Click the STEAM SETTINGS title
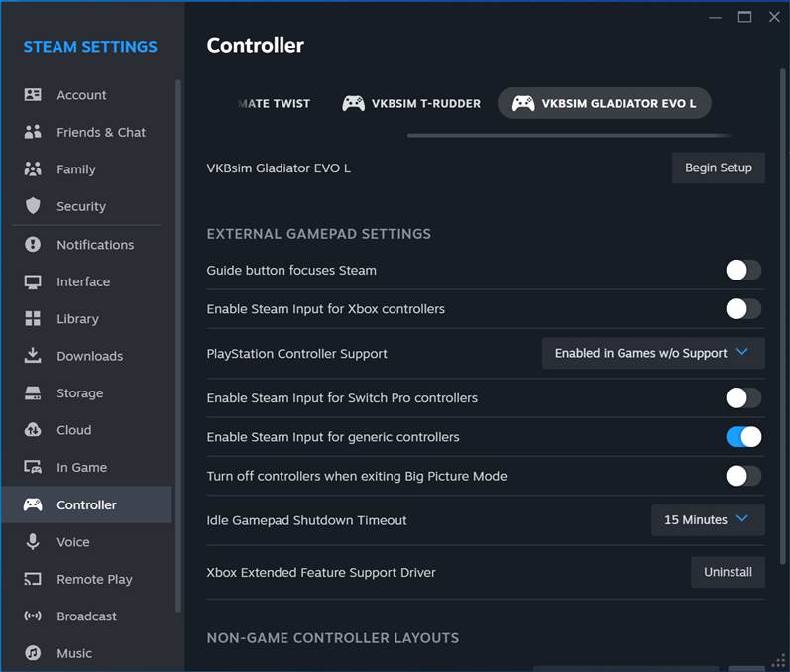 tap(90, 47)
